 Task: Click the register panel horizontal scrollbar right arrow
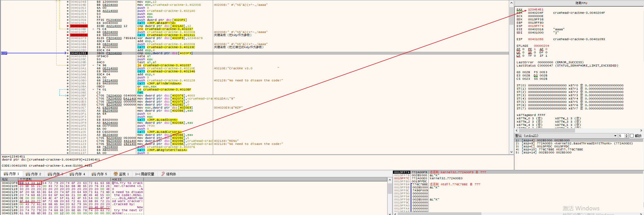click(641, 131)
